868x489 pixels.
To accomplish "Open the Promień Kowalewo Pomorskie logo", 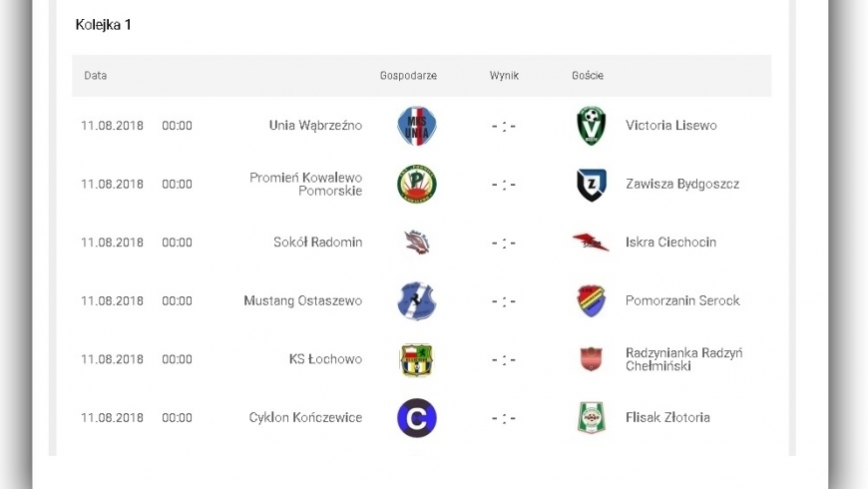I will [417, 185].
